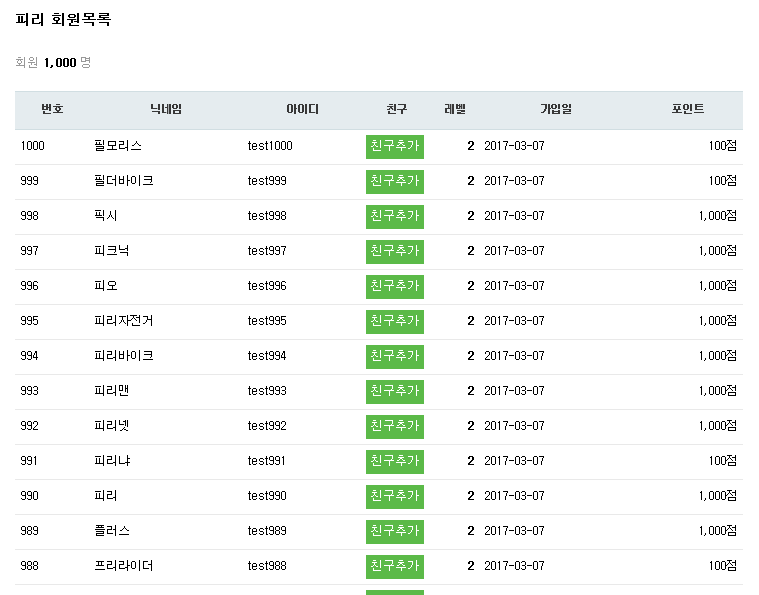Select the 가입일 column header

tap(555, 109)
